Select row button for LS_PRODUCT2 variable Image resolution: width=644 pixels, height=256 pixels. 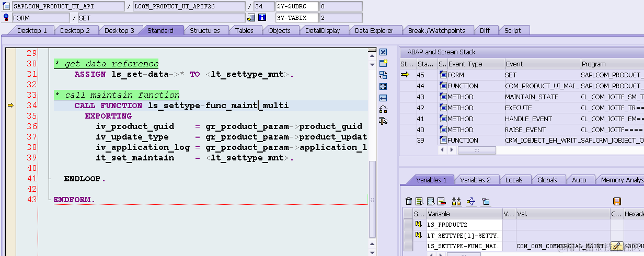coord(408,224)
